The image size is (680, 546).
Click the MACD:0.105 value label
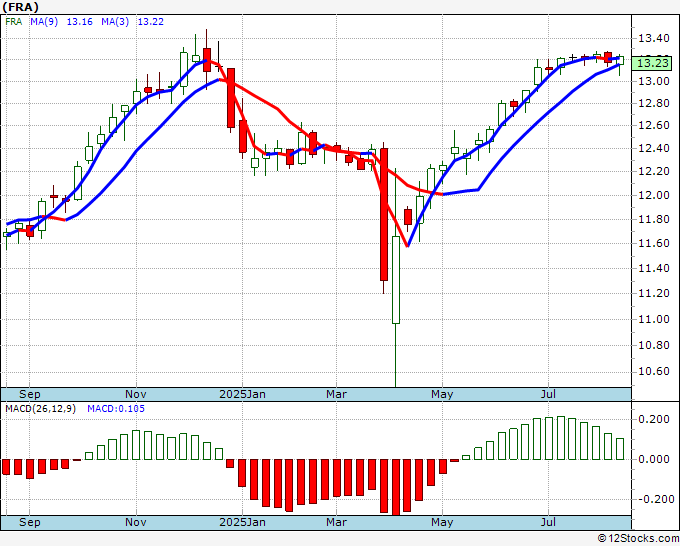[116, 409]
